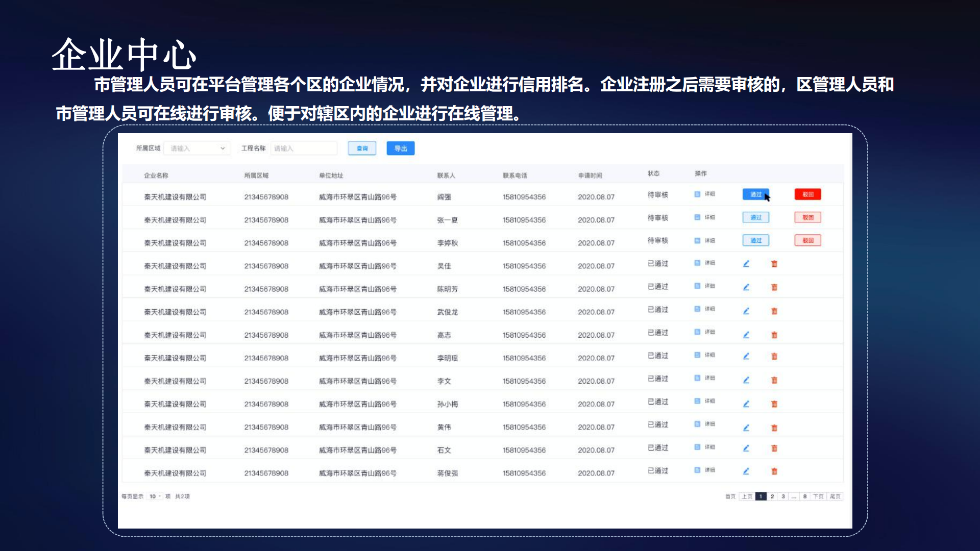The width and height of the screenshot is (980, 551).
Task: Delete the 石文 row with trash icon
Action: pos(774,448)
